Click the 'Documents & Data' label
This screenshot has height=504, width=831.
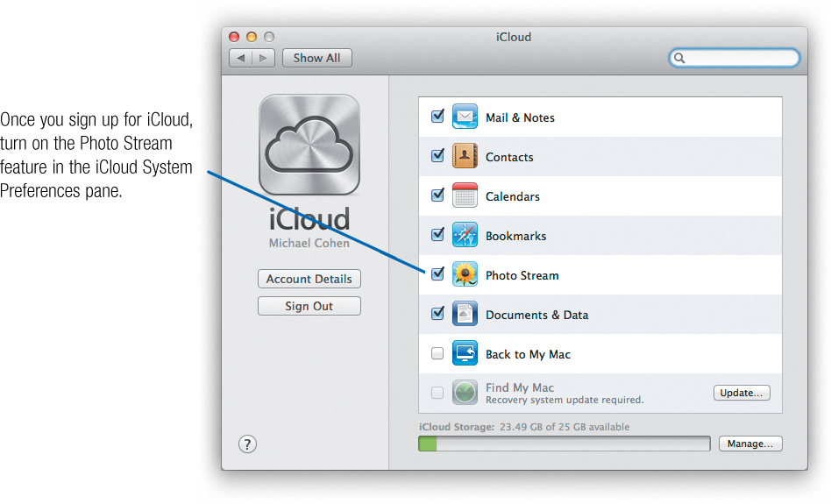click(x=536, y=315)
